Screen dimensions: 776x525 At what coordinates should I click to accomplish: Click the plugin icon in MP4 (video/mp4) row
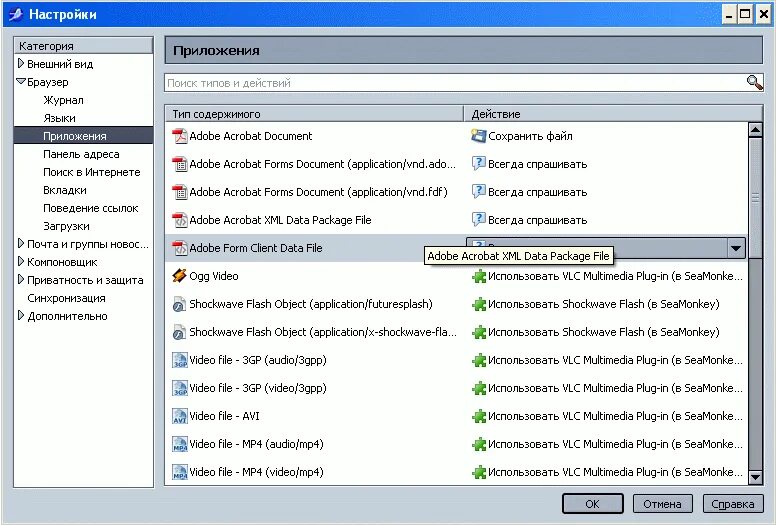pos(479,472)
